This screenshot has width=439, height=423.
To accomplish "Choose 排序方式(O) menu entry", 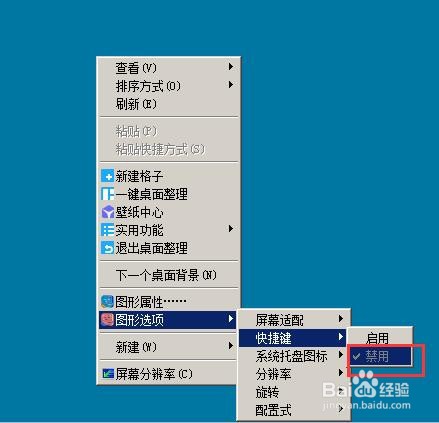I will point(169,86).
